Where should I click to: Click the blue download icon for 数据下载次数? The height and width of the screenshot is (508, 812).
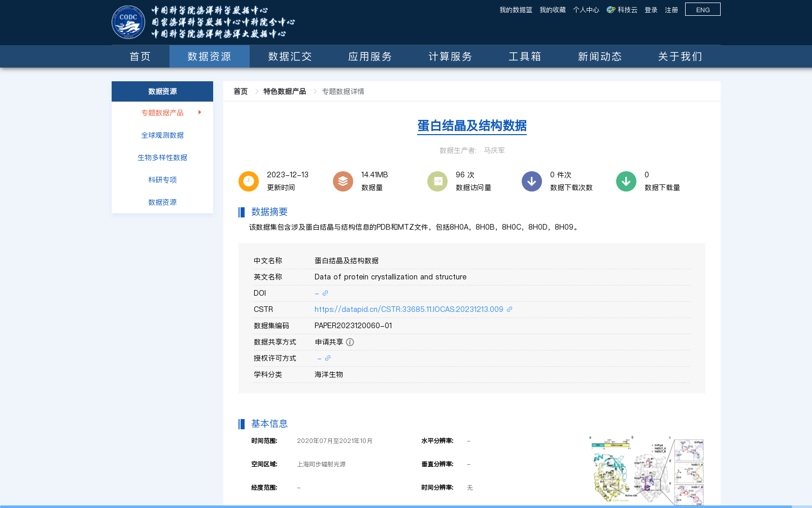(531, 181)
